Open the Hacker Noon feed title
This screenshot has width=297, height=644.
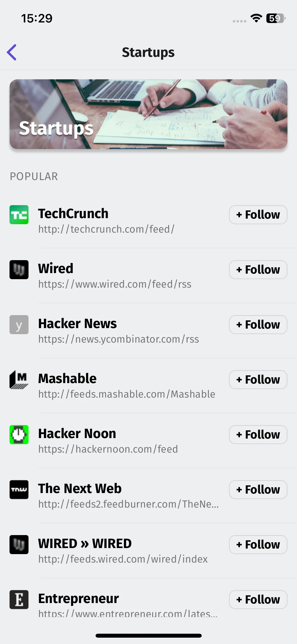coord(77,434)
